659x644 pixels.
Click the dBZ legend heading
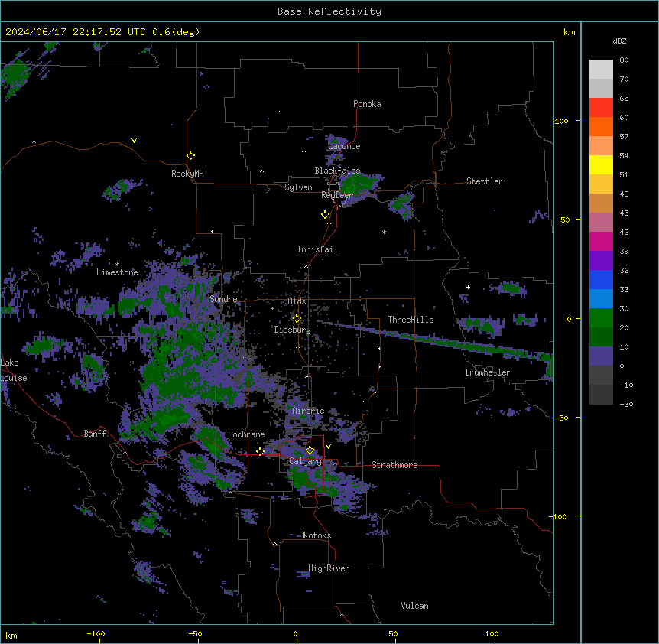tap(619, 41)
